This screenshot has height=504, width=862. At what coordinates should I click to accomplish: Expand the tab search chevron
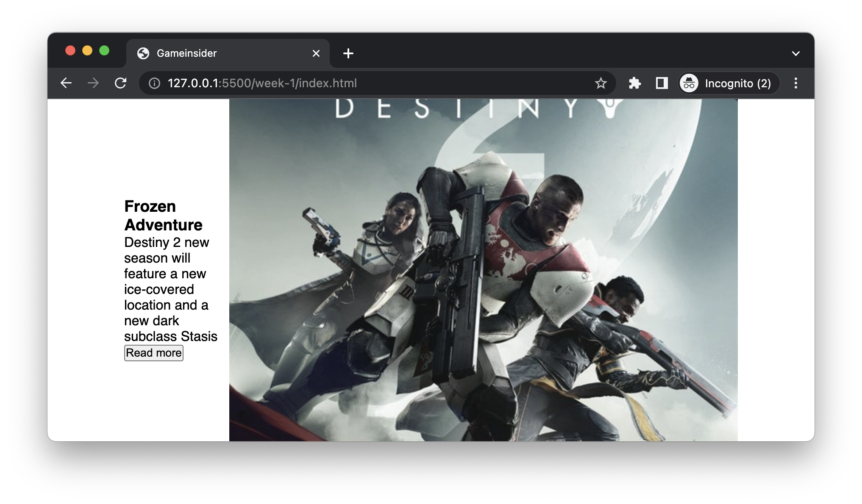click(795, 53)
